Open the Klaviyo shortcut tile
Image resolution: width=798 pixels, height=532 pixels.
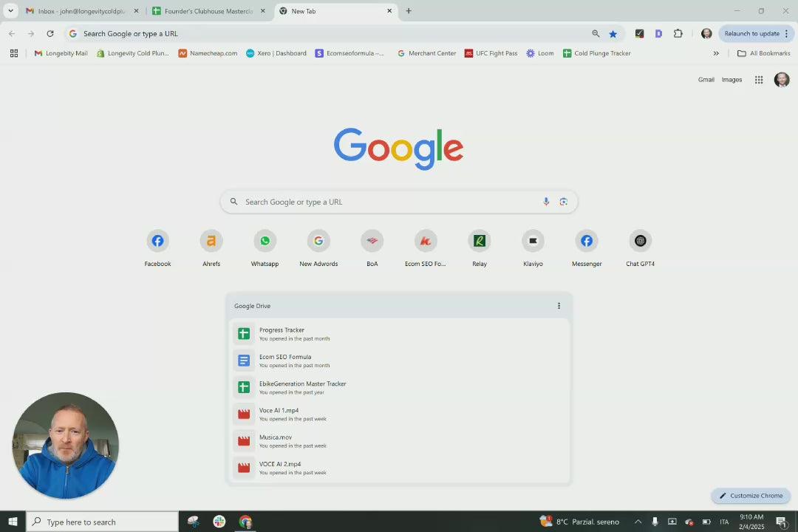[x=533, y=241]
